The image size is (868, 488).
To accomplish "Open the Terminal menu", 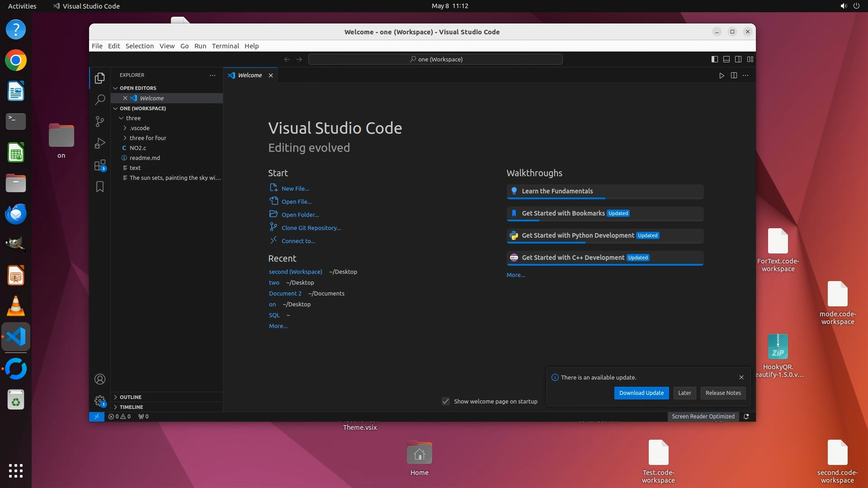I will (x=225, y=46).
